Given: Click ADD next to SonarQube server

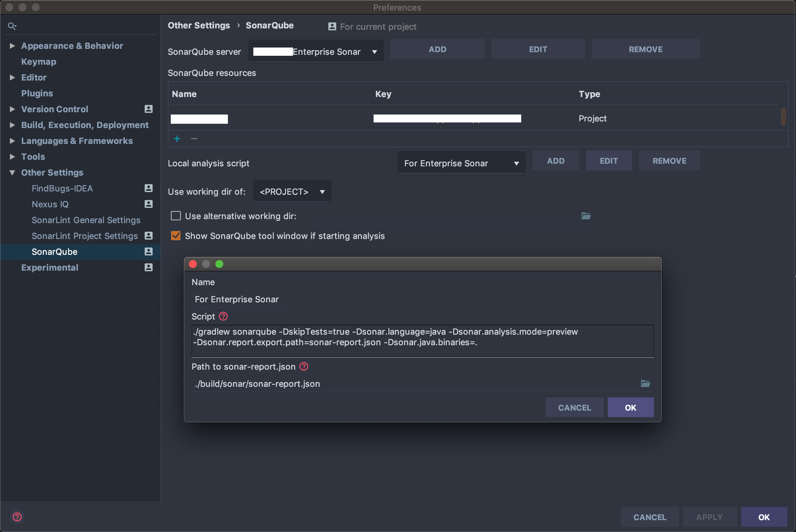Looking at the screenshot, I should point(437,49).
